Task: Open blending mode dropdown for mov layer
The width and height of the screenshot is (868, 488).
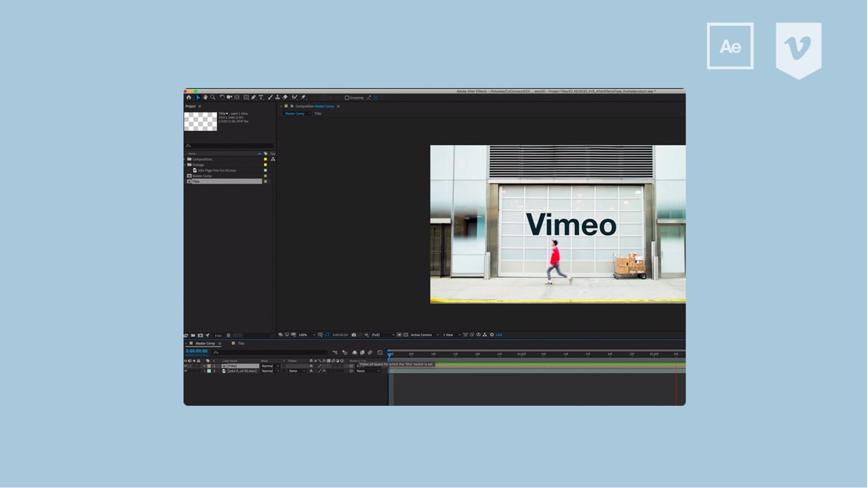Action: point(271,371)
